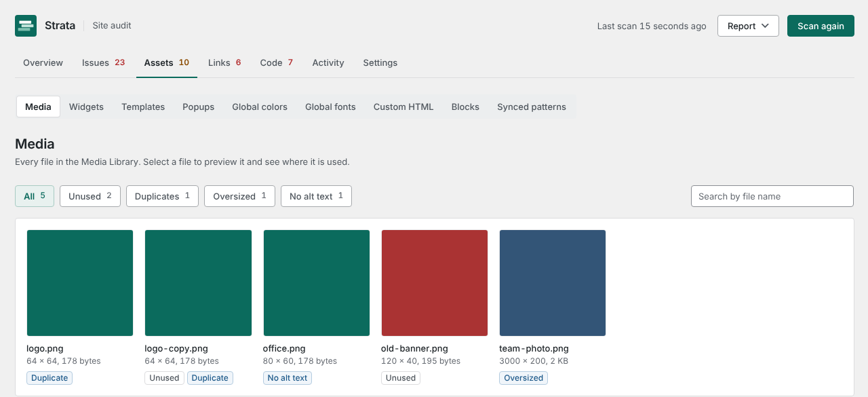Select the Assets tab
The image size is (868, 397).
[x=167, y=62]
